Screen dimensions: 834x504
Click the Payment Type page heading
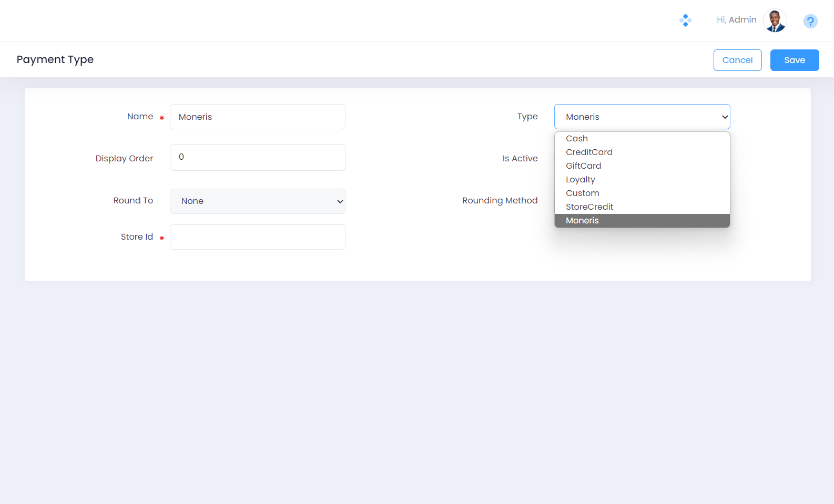tap(55, 59)
